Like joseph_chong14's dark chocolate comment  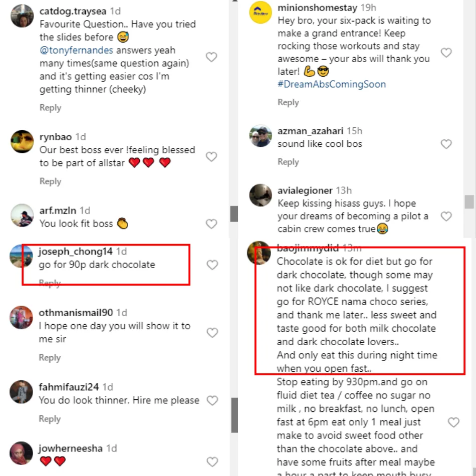(x=212, y=265)
